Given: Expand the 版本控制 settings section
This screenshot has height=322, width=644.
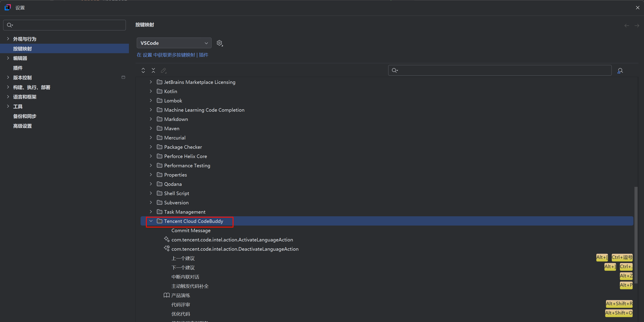Looking at the screenshot, I should [x=8, y=77].
